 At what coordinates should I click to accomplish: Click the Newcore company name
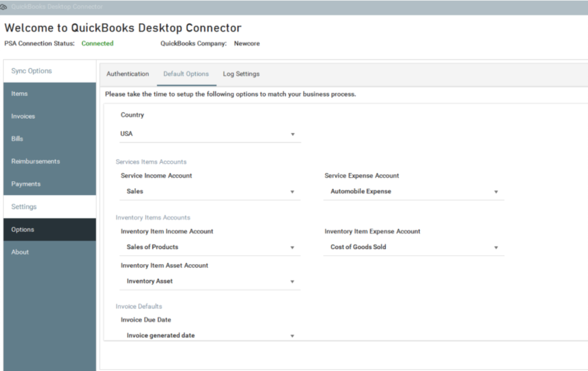coord(247,43)
